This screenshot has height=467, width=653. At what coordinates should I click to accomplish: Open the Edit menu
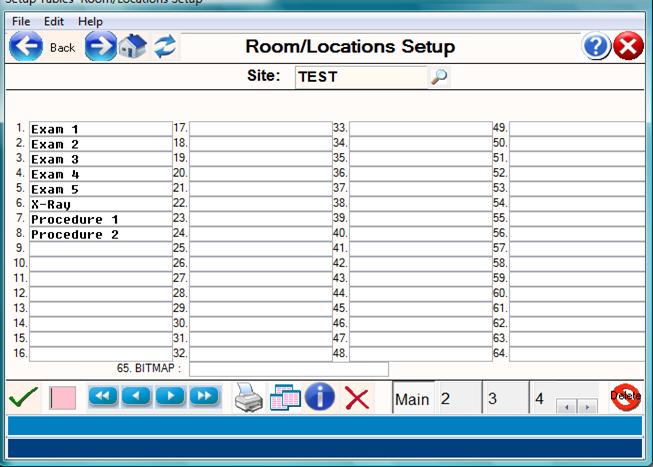54,21
